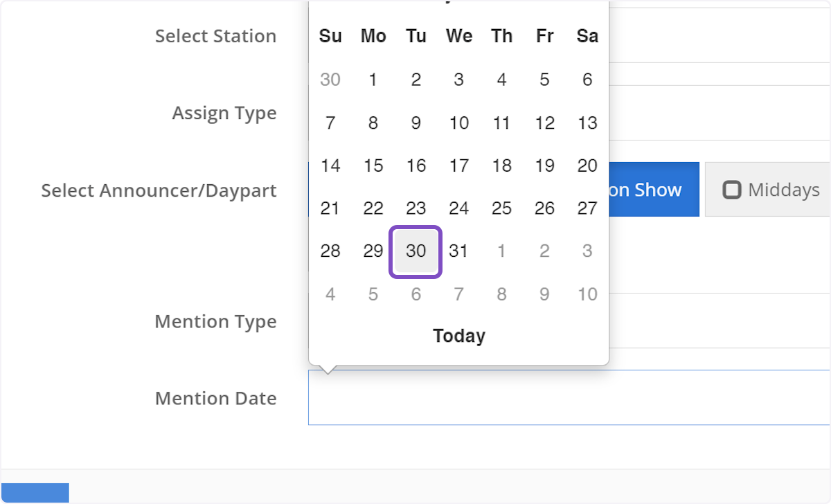The width and height of the screenshot is (831, 504).
Task: Select date 24 in the calendar
Action: pos(458,208)
